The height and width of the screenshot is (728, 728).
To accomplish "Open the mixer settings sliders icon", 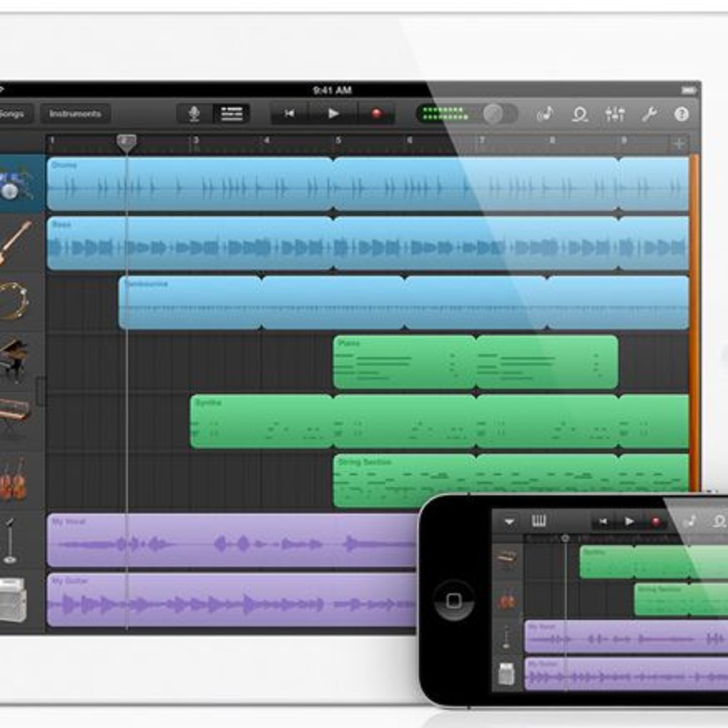I will (x=615, y=114).
